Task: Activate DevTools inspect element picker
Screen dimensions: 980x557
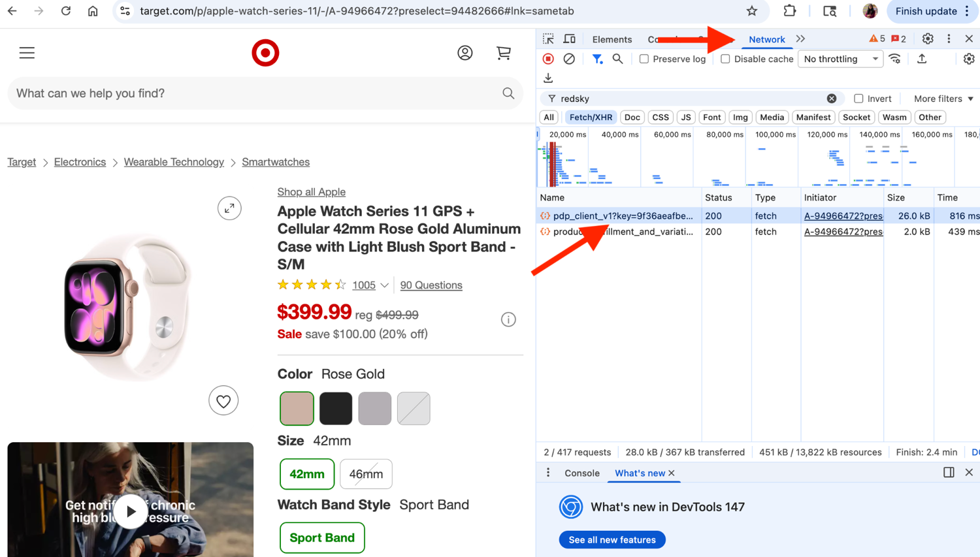Action: pyautogui.click(x=548, y=39)
